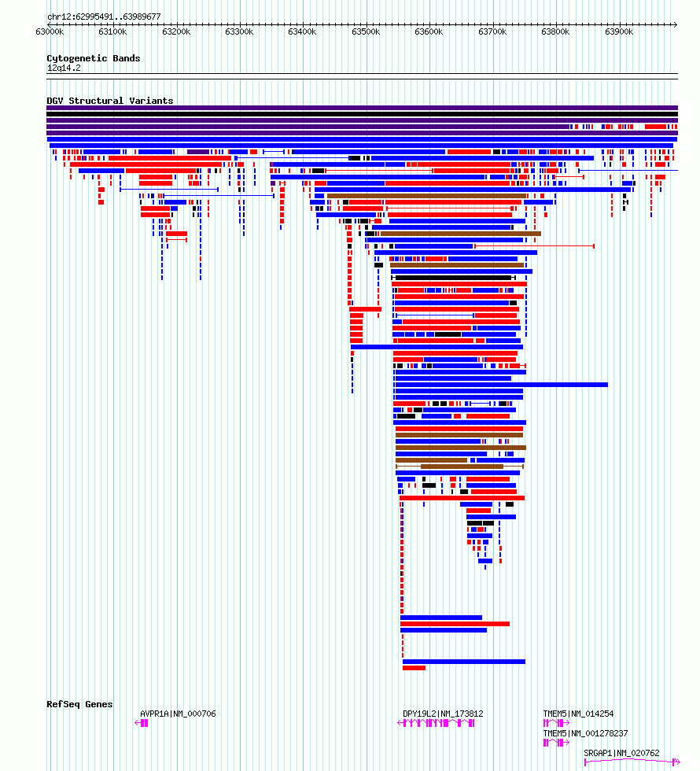Open the TMEM5|NM_014254 transcript label
Image resolution: width=700 pixels, height=771 pixels.
[x=578, y=714]
